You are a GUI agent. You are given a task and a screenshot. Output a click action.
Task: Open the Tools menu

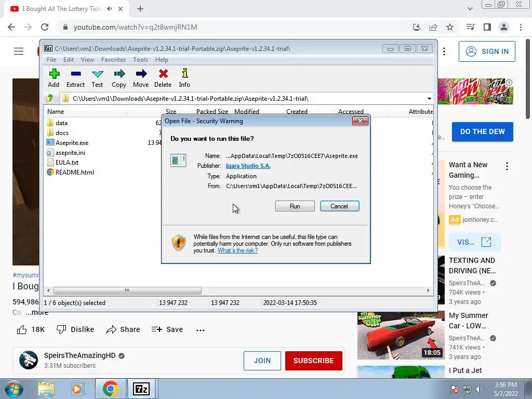(x=140, y=60)
